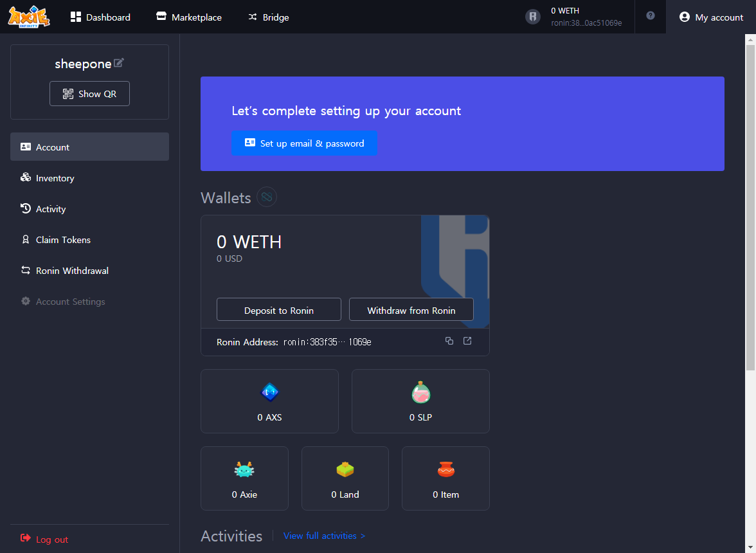
Task: Open Ronin address in explorer icon
Action: [467, 341]
